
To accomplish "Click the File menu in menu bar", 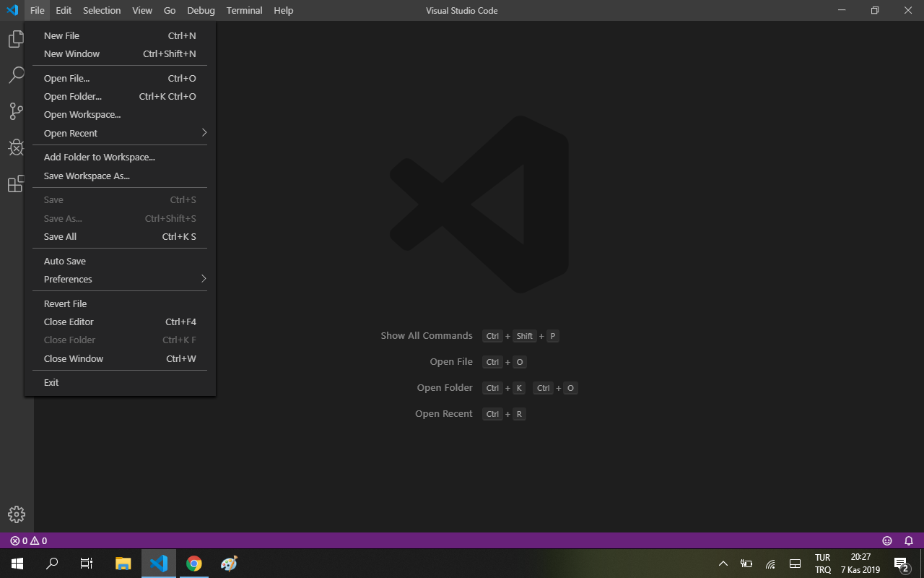I will pyautogui.click(x=38, y=10).
